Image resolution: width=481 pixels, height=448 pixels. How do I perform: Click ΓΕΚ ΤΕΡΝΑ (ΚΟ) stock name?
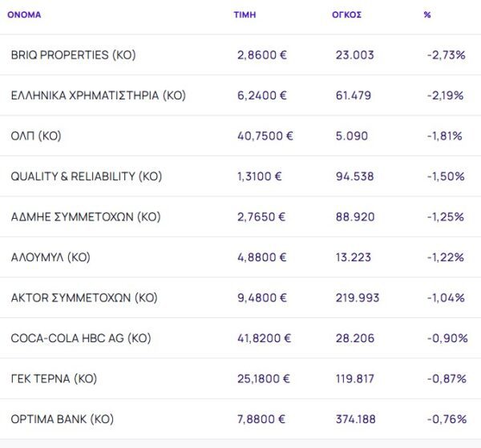point(54,378)
